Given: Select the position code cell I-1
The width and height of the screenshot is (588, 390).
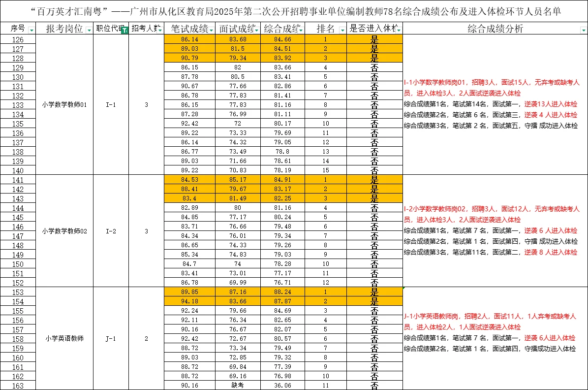Looking at the screenshot, I should click(x=111, y=104).
